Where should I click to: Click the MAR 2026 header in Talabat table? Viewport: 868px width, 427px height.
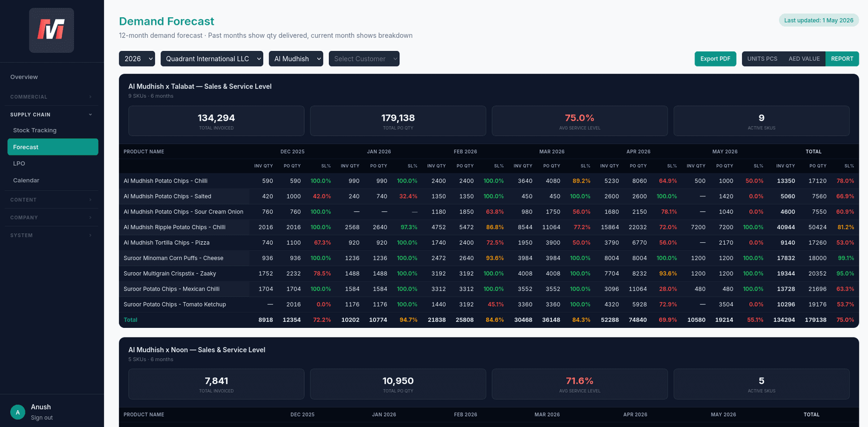pos(552,152)
